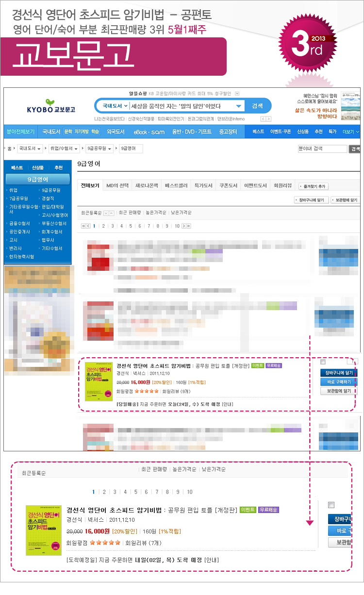
Task: Click the 댄브라운Inferno trending keyword link
Action: 231,119
